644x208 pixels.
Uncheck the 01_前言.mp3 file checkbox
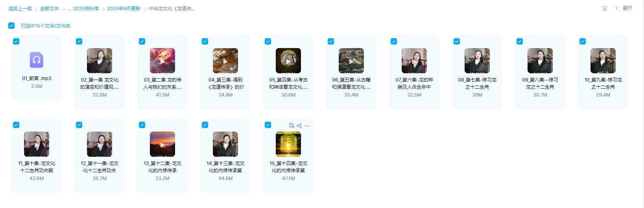tap(16, 41)
